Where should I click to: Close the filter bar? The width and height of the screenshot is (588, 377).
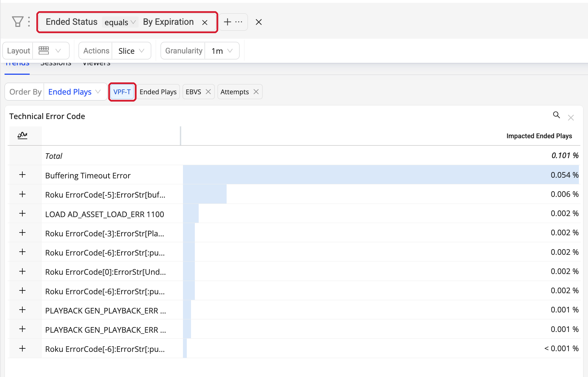tap(259, 22)
